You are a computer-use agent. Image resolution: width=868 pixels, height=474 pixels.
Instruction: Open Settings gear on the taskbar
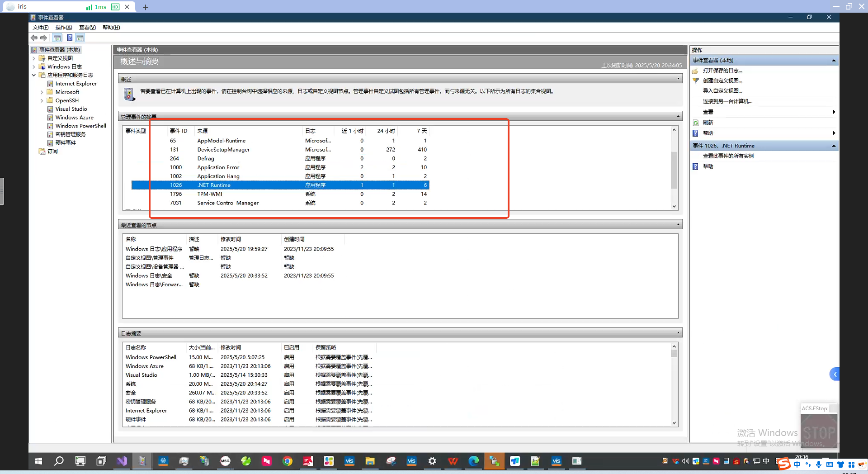pyautogui.click(x=432, y=461)
